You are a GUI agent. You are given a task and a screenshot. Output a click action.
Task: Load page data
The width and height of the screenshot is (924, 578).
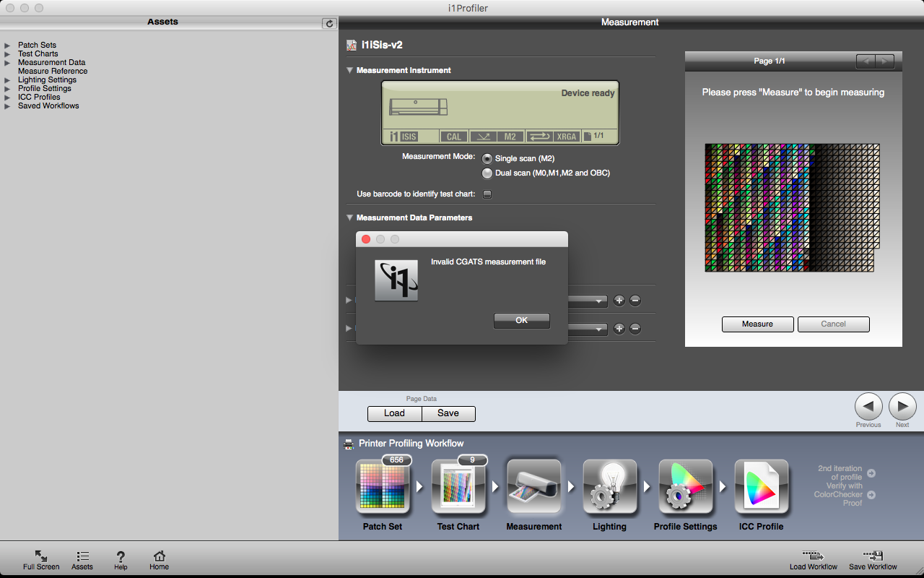coord(395,413)
